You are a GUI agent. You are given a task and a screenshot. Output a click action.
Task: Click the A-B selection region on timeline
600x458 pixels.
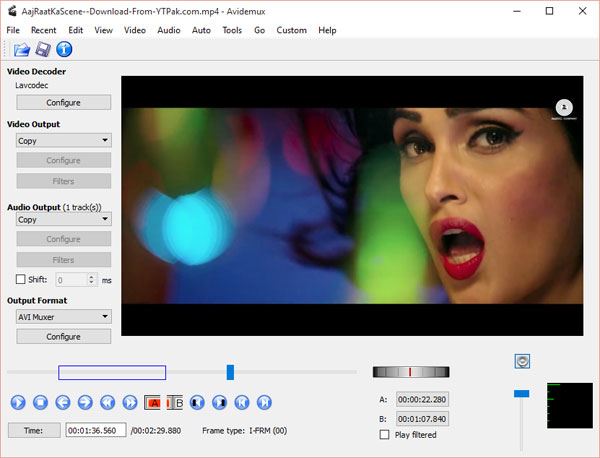tap(112, 373)
